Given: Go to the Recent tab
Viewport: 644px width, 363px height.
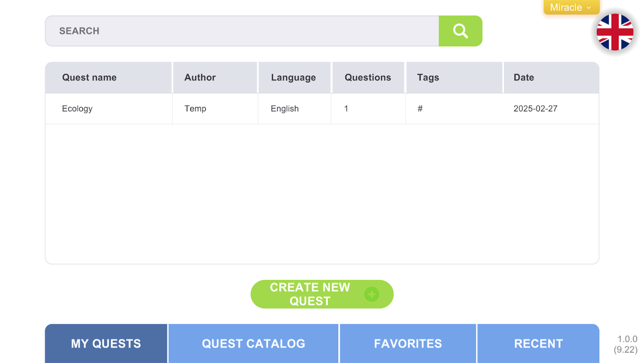Looking at the screenshot, I should tap(538, 343).
